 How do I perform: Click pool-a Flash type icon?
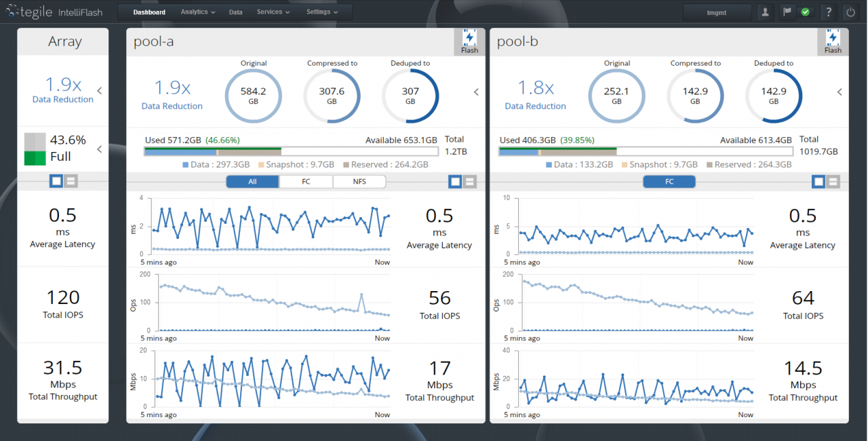point(469,41)
